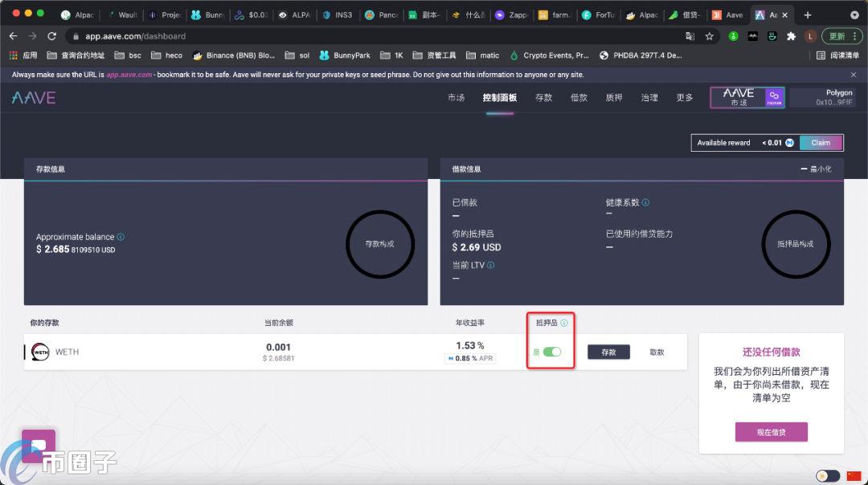The width and height of the screenshot is (868, 485).
Task: Click the app.aave.com link in banner
Action: click(129, 75)
